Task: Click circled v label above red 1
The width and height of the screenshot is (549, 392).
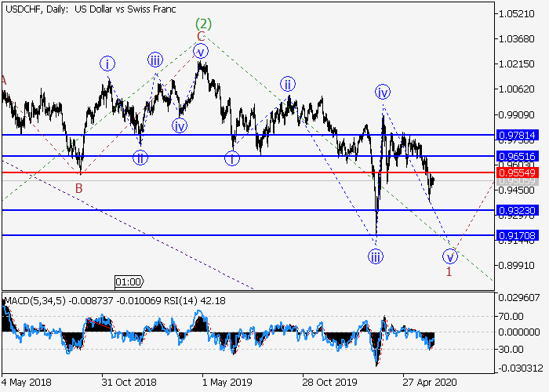Action: (449, 256)
